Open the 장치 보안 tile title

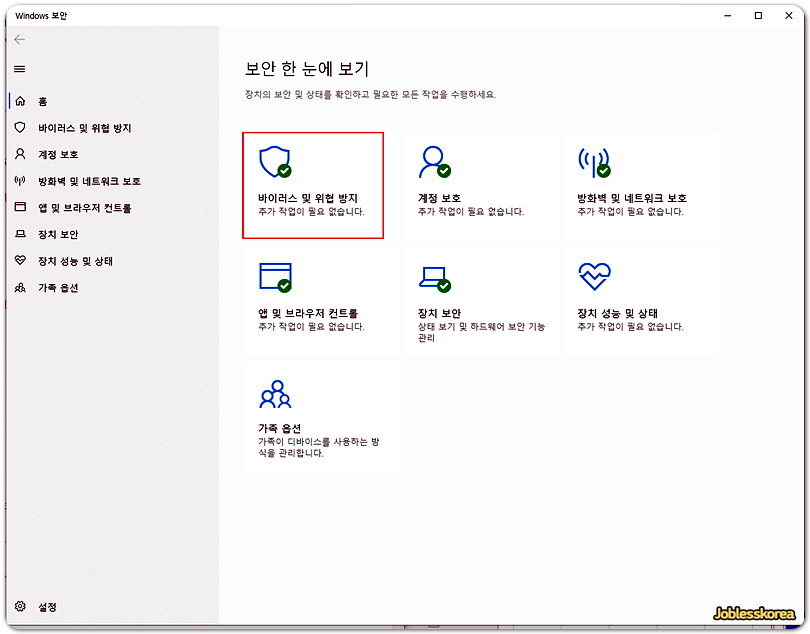click(439, 313)
